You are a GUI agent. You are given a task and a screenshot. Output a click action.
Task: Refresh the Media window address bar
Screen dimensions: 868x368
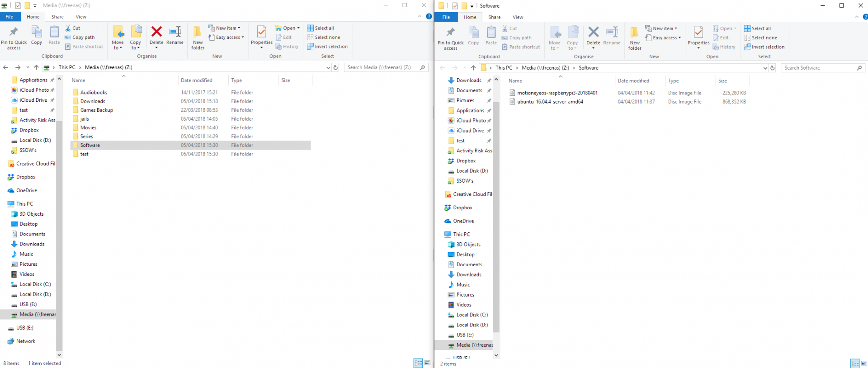[x=335, y=67]
